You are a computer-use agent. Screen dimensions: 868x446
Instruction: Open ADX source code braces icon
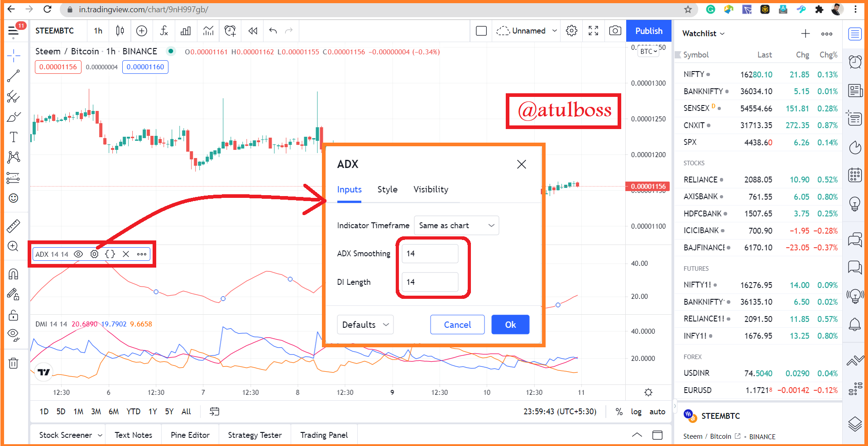click(110, 254)
